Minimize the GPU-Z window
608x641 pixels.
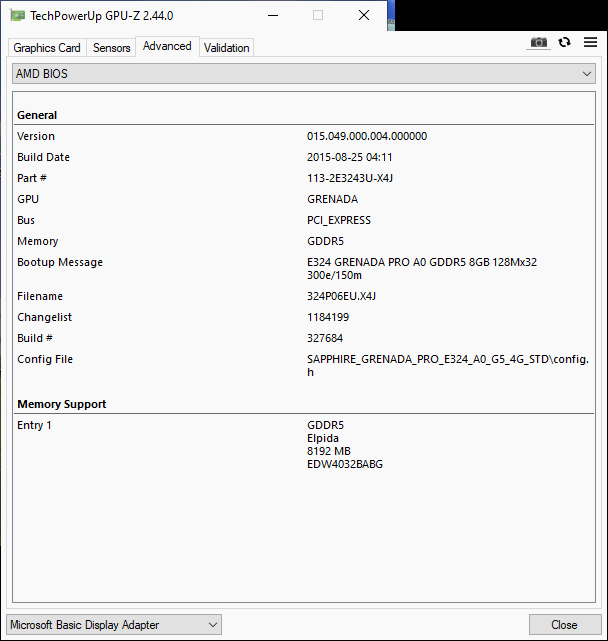(x=273, y=16)
